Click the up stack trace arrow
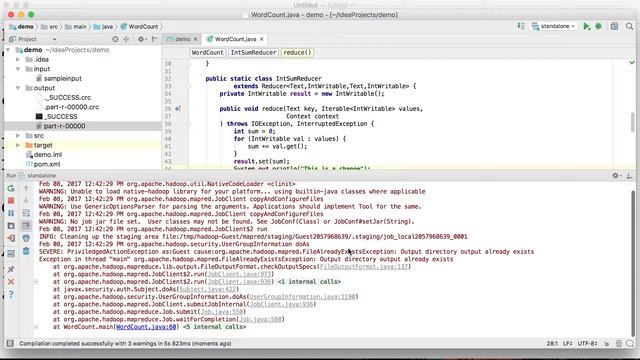This screenshot has width=640, height=360. [x=26, y=188]
